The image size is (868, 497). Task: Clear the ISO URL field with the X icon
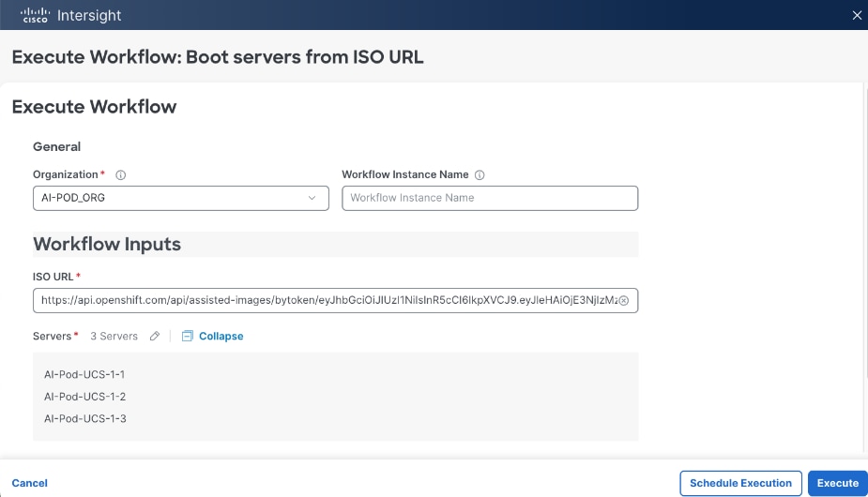click(625, 300)
